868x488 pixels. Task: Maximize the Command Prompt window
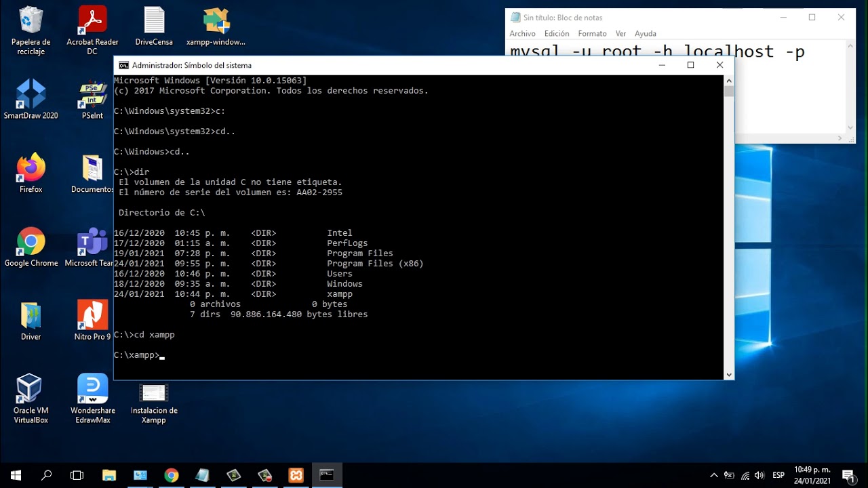pyautogui.click(x=690, y=65)
